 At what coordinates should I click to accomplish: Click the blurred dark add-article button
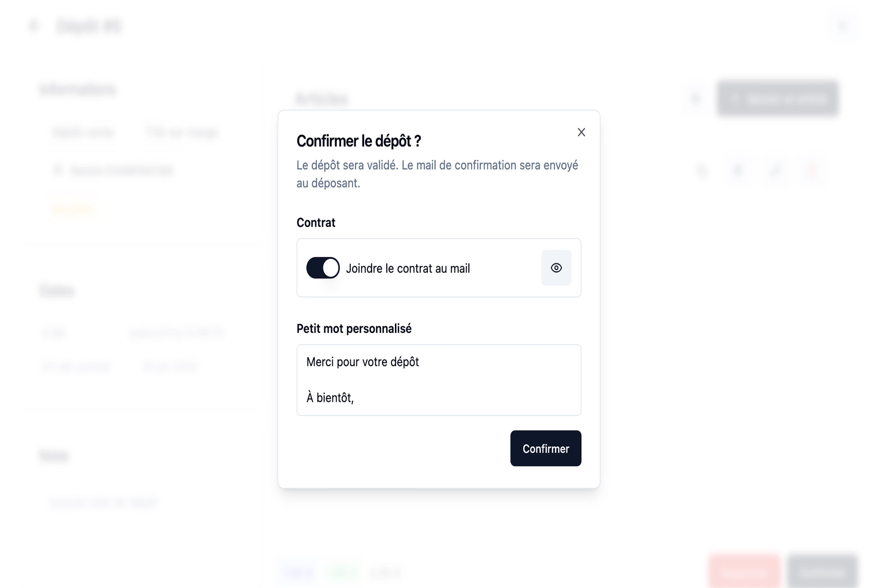[777, 99]
